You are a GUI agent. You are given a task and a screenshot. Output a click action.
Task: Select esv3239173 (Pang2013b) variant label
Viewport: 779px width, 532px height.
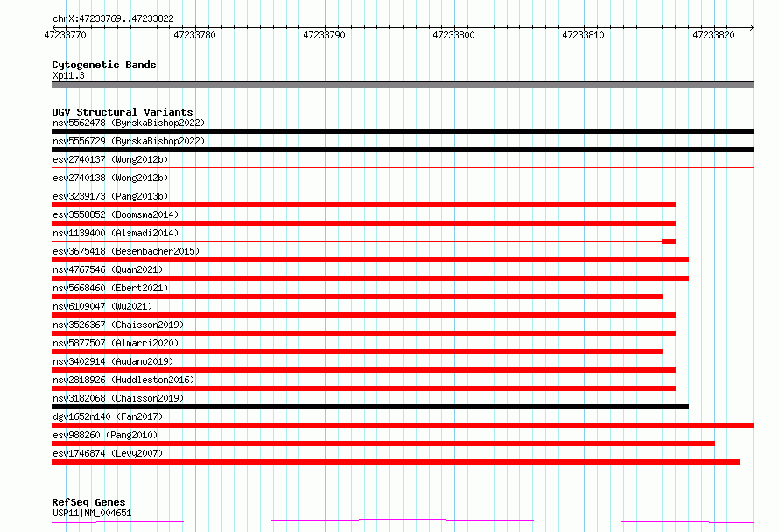click(110, 196)
